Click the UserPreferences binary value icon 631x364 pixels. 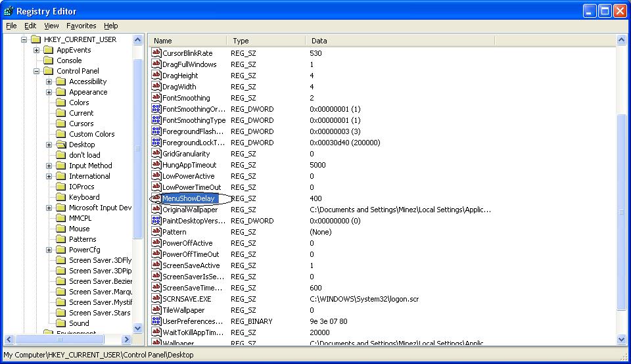[x=156, y=321]
